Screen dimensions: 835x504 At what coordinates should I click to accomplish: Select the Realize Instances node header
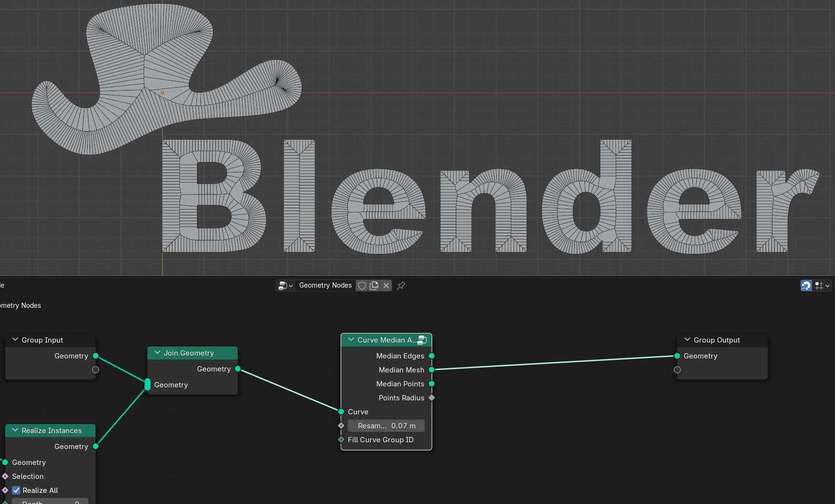click(x=51, y=430)
